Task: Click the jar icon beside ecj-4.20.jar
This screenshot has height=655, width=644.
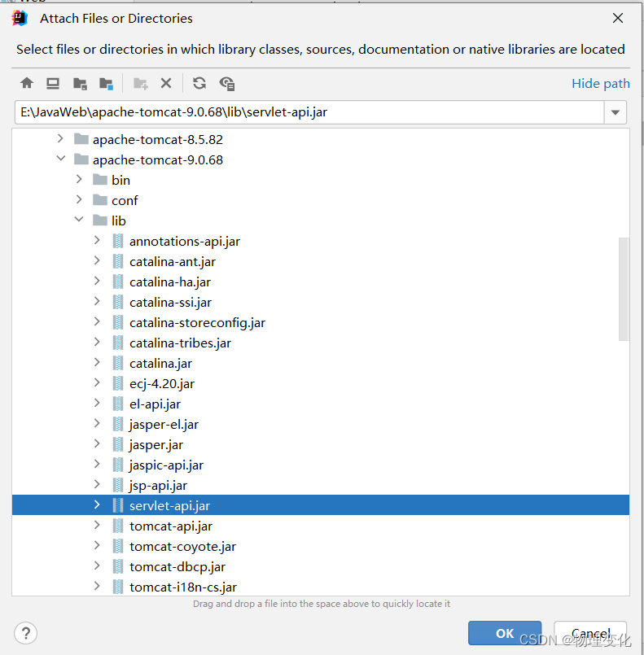Action: tap(118, 383)
